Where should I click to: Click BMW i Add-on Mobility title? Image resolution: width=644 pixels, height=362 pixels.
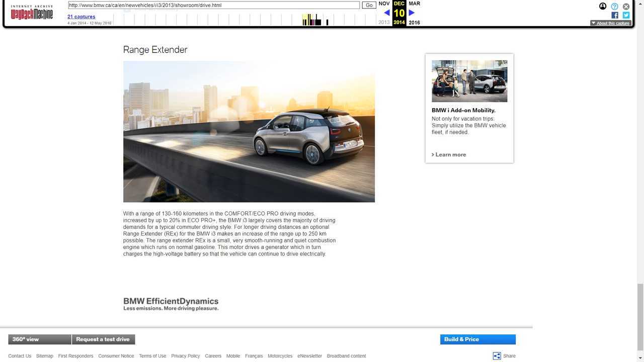463,110
